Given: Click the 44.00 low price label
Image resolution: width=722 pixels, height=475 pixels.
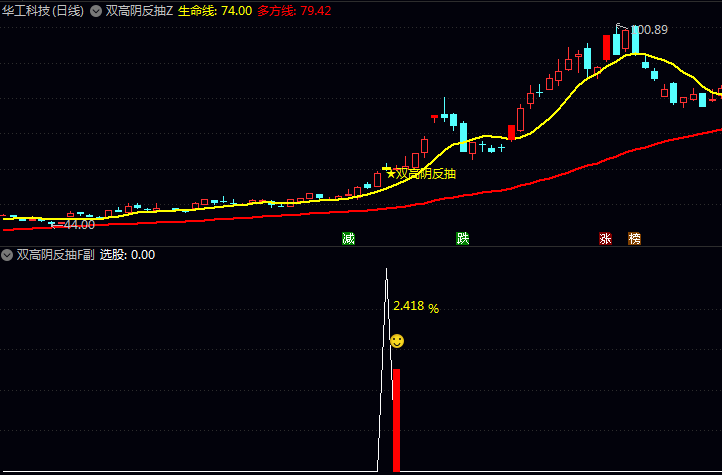Looking at the screenshot, I should pyautogui.click(x=79, y=225).
